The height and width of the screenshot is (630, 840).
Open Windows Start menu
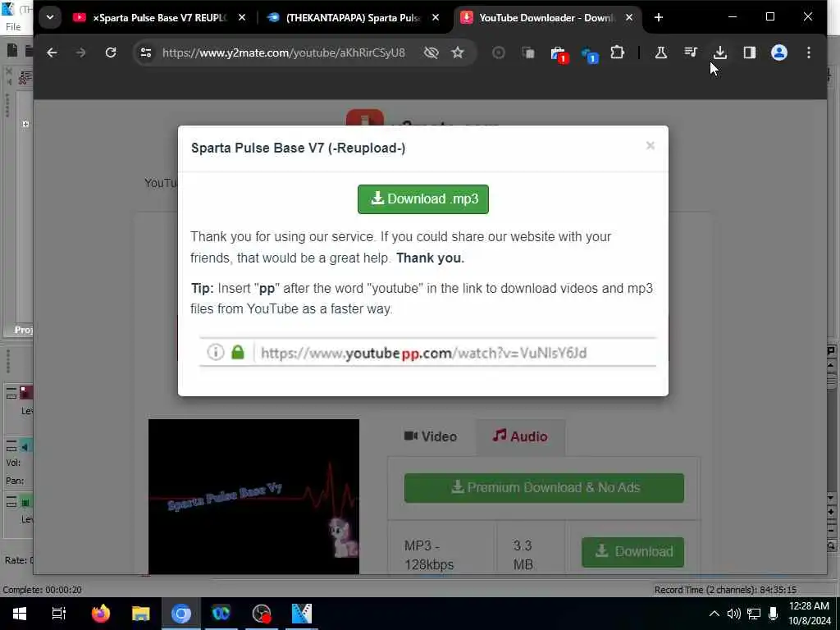[x=20, y=614]
